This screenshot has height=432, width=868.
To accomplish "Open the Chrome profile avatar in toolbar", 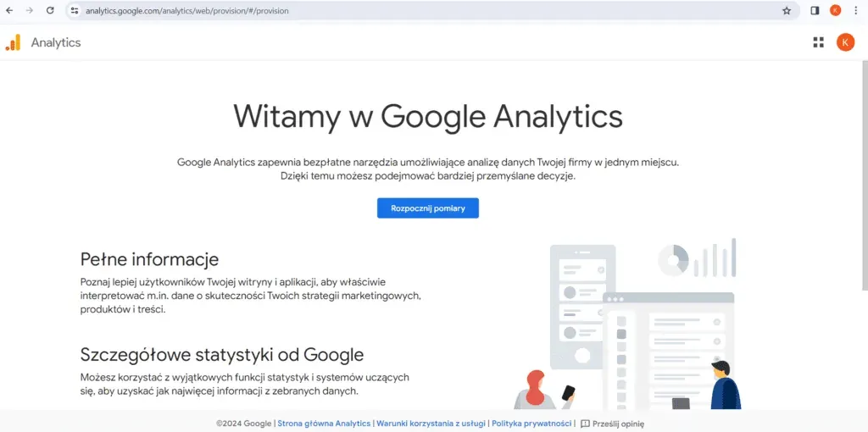I will (835, 10).
